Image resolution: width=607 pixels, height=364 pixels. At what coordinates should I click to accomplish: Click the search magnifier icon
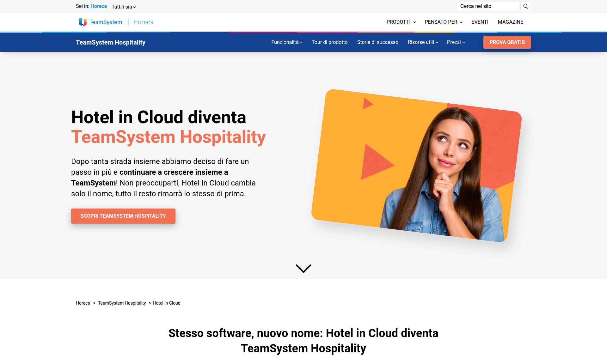pyautogui.click(x=525, y=6)
